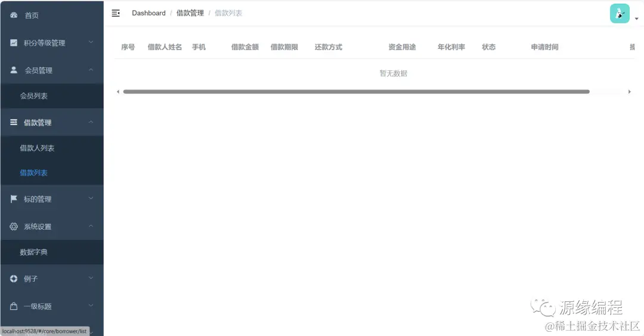Screen dimensions: 644x336
Task: Click Dashboard breadcrumb link
Action: point(148,13)
